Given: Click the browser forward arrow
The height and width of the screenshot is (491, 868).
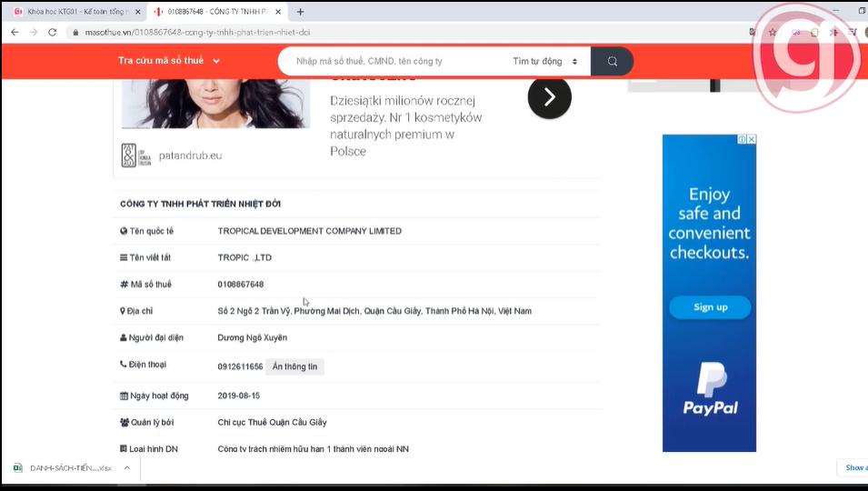Looking at the screenshot, I should click(34, 32).
